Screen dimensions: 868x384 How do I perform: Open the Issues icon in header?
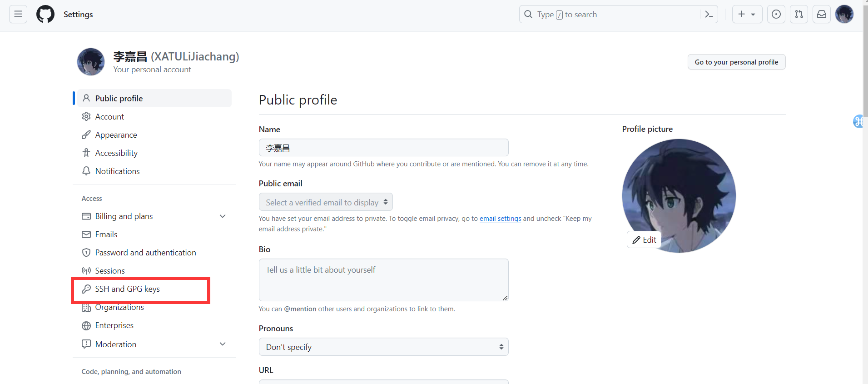(776, 14)
